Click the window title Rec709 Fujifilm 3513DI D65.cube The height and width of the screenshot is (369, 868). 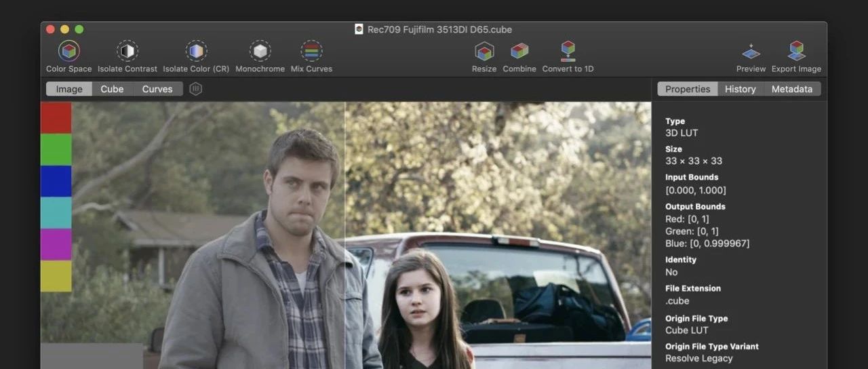tap(439, 29)
